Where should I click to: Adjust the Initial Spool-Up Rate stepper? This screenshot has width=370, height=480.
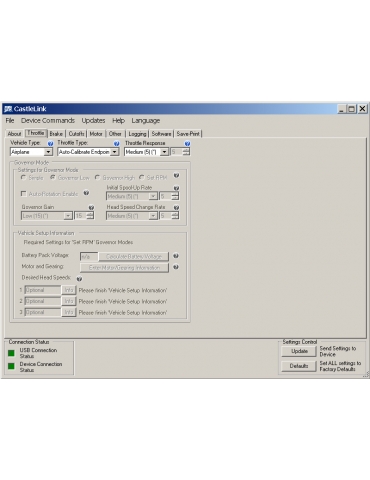coord(175,196)
